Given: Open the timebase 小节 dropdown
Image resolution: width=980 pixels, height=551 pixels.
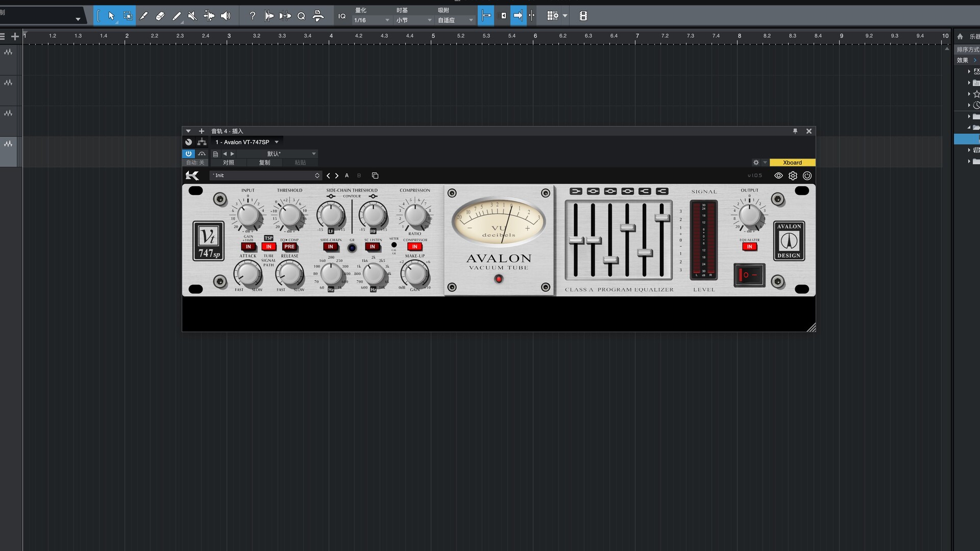Looking at the screenshot, I should click(414, 20).
